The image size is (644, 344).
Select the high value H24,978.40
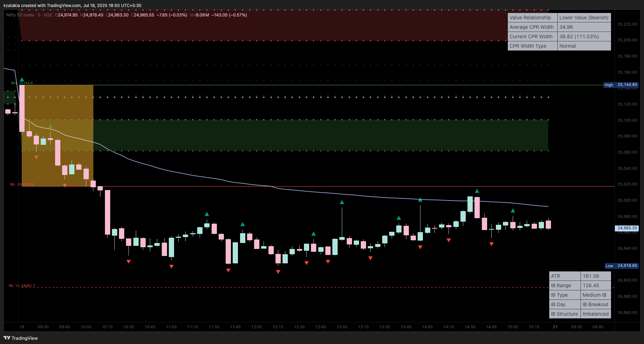(92, 15)
